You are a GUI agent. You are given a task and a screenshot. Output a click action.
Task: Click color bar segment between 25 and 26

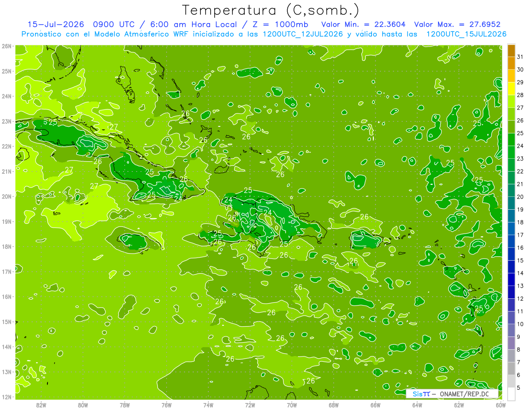[x=511, y=127]
